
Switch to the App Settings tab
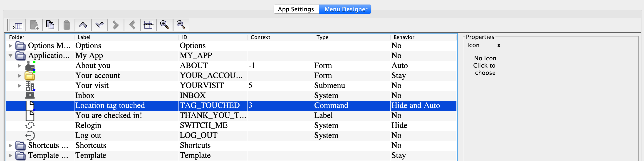(296, 9)
